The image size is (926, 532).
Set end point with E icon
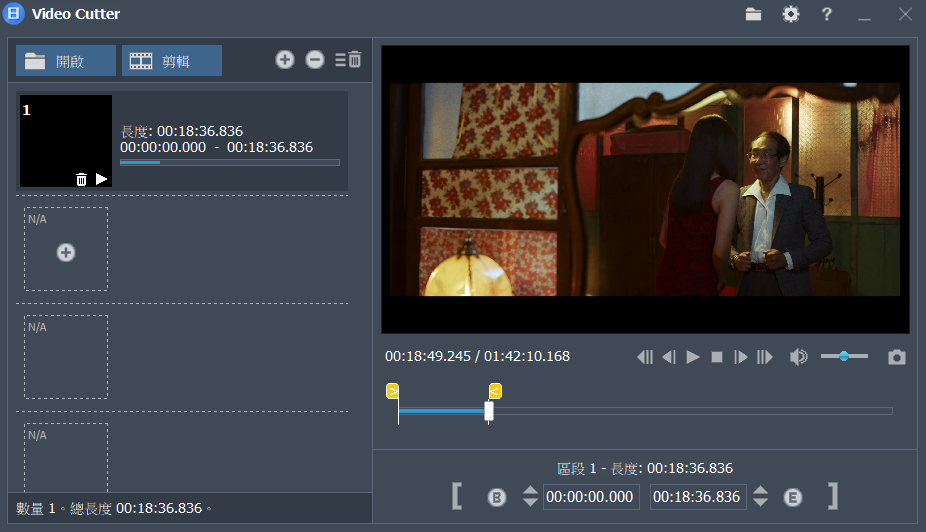(x=793, y=497)
